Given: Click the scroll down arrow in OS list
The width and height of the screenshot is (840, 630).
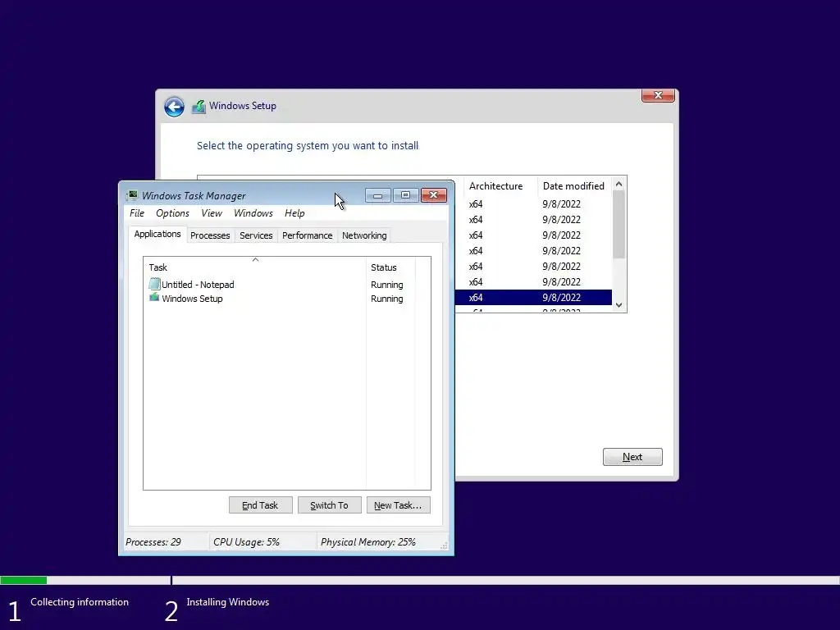Looking at the screenshot, I should pos(619,305).
